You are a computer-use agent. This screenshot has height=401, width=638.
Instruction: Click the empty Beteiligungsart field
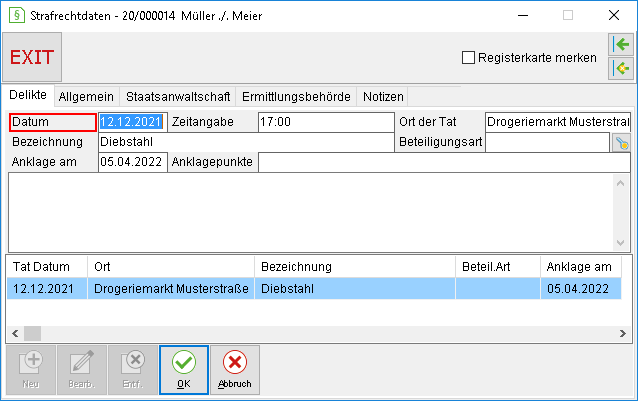pyautogui.click(x=547, y=142)
